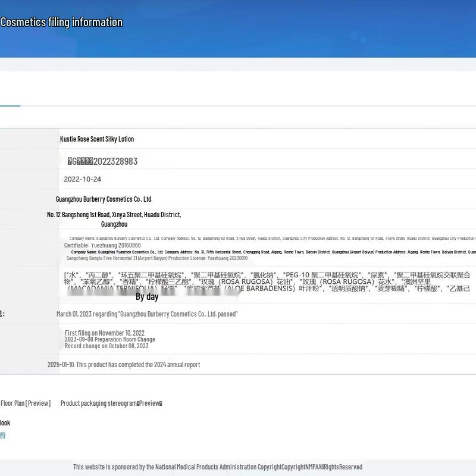Click the No. 12 Bangsheng 1st Road address

(x=114, y=214)
